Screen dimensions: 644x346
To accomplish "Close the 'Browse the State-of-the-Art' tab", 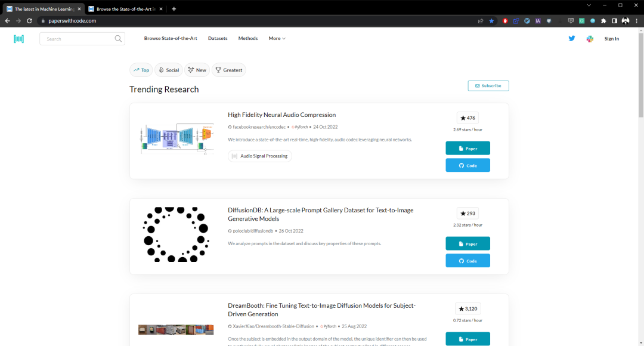I will click(161, 8).
